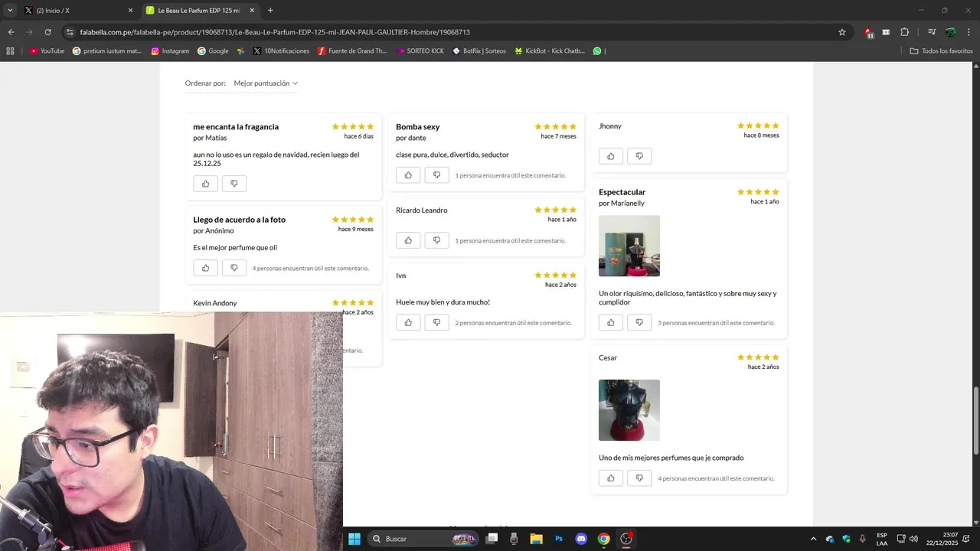Click the five-star rating on 'Bomba sexy'

pyautogui.click(x=555, y=126)
